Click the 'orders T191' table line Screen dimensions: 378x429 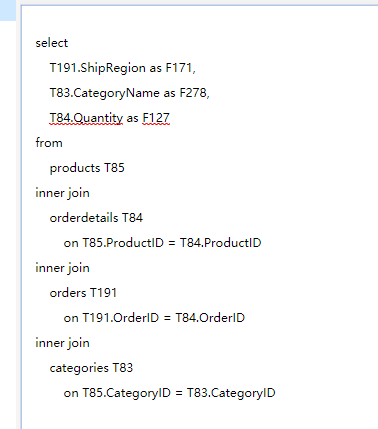[83, 293]
